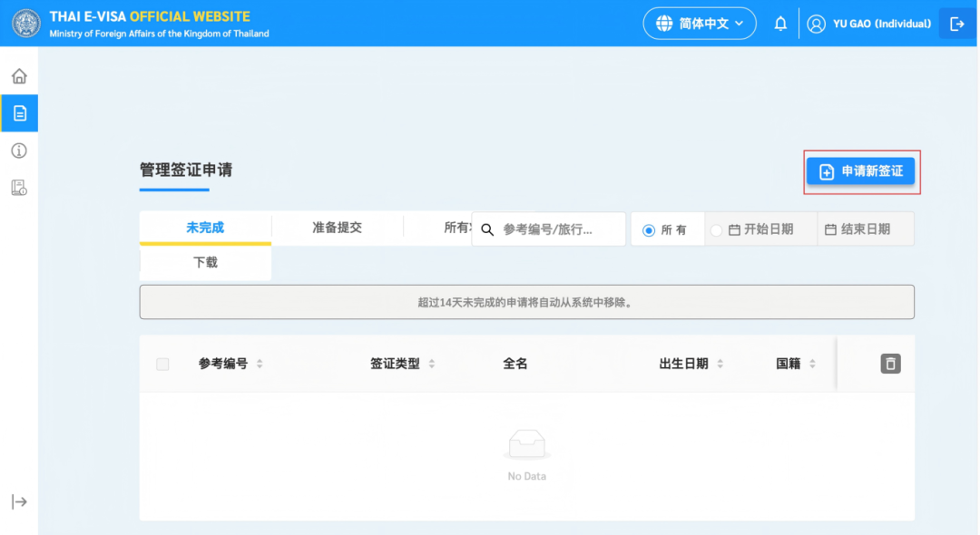The width and height of the screenshot is (980, 535).
Task: Open the document applications sidebar icon
Action: click(19, 113)
